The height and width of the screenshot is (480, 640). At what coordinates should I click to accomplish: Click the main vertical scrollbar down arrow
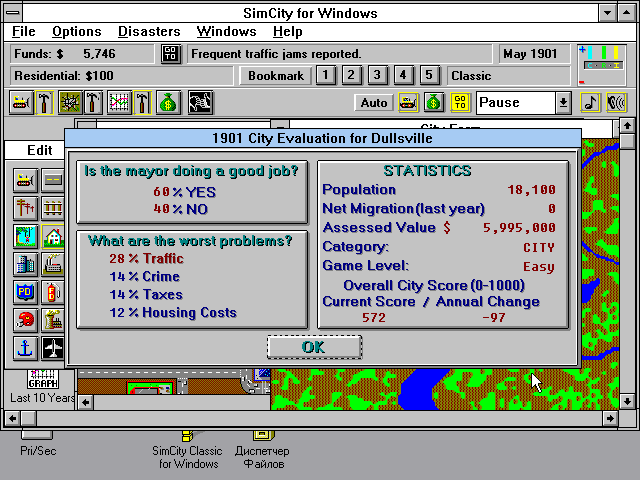pyautogui.click(x=627, y=402)
